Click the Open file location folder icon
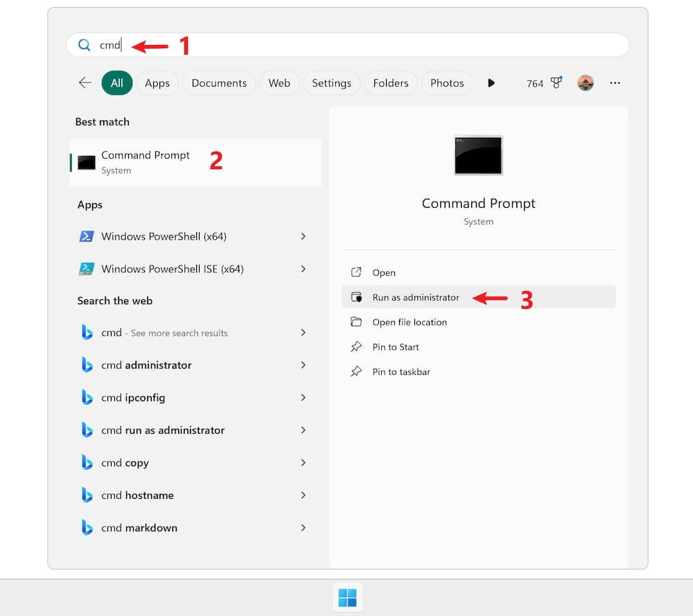This screenshot has width=693, height=616. click(x=356, y=322)
